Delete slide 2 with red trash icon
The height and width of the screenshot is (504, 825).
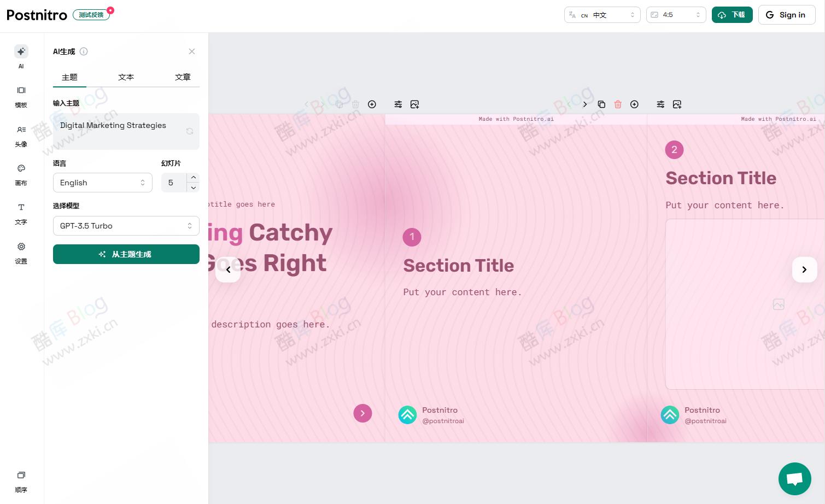point(618,104)
